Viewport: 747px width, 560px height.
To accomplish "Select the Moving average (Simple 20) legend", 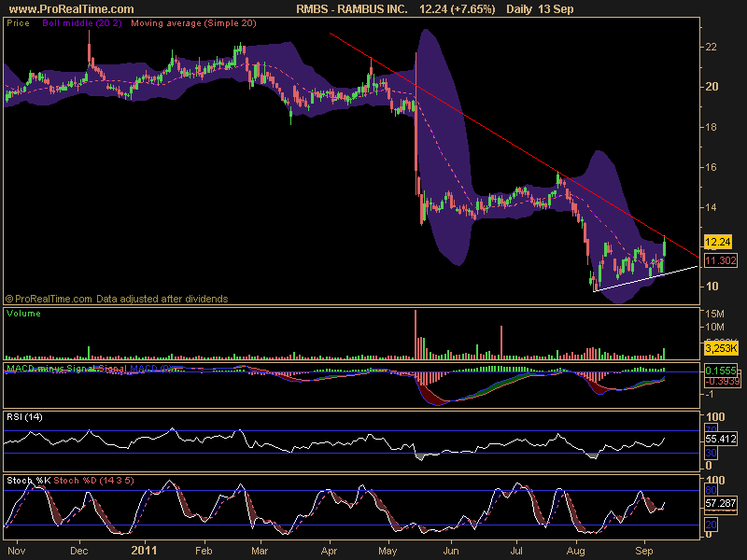I will pyautogui.click(x=193, y=23).
